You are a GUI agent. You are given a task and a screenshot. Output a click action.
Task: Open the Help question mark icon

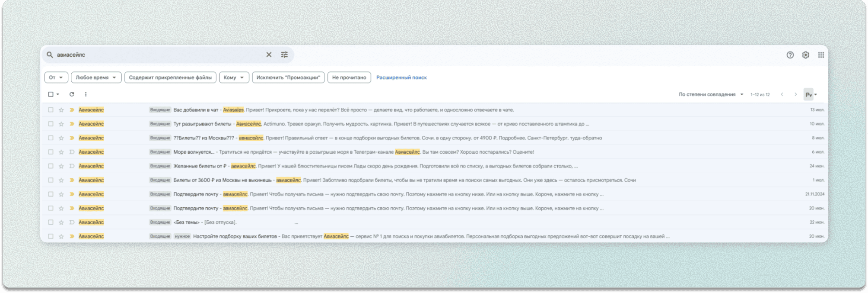click(790, 55)
